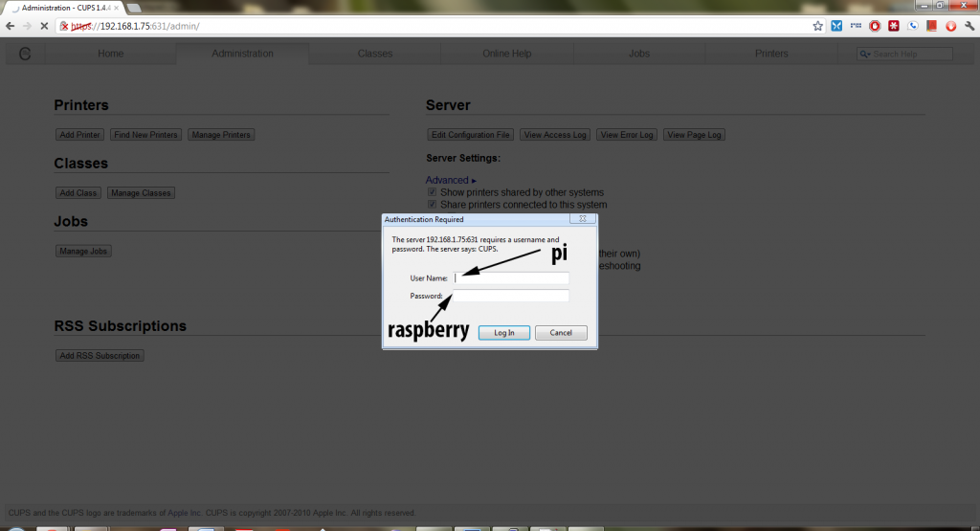Toggle Show printers shared by other systems

click(x=432, y=192)
